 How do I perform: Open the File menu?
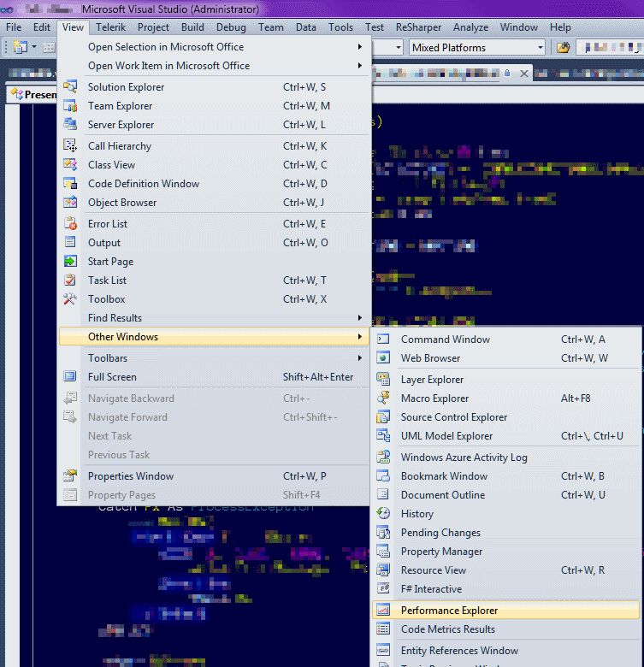click(14, 27)
